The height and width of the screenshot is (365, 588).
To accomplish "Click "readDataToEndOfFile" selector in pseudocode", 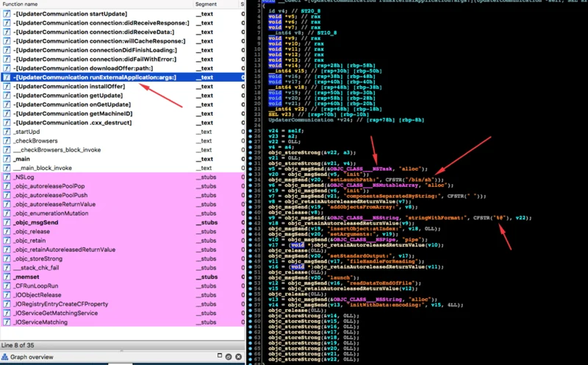I will (381, 283).
